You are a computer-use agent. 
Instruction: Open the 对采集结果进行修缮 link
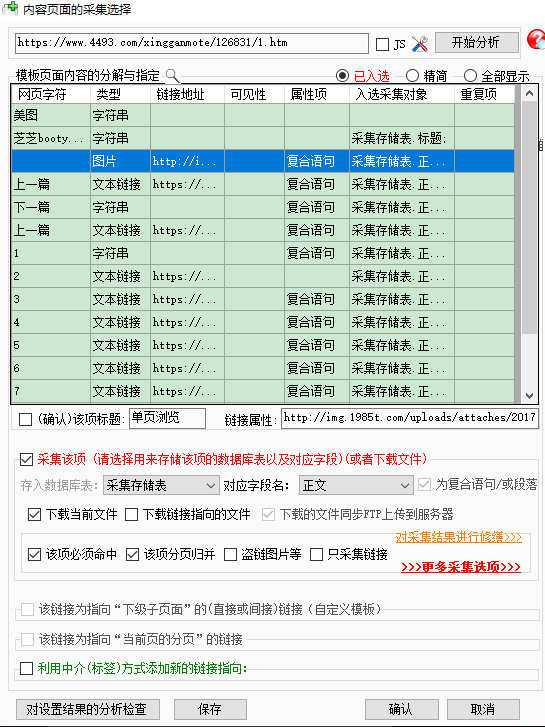pyautogui.click(x=458, y=537)
